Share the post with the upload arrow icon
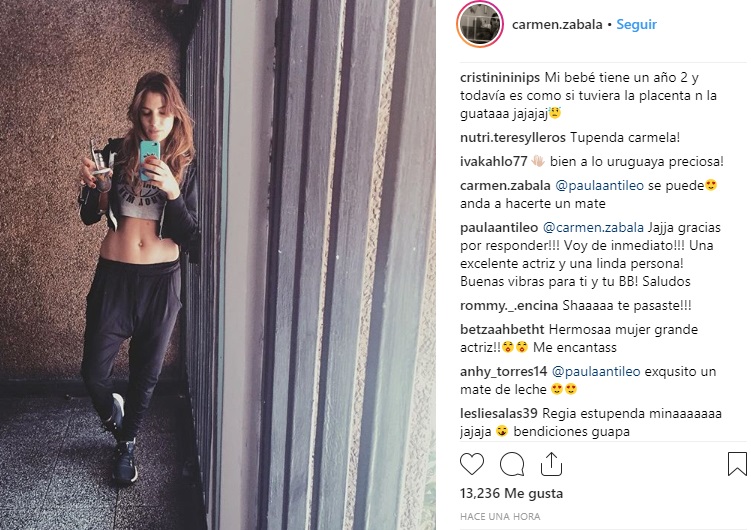The width and height of the screenshot is (751, 530). click(x=551, y=463)
